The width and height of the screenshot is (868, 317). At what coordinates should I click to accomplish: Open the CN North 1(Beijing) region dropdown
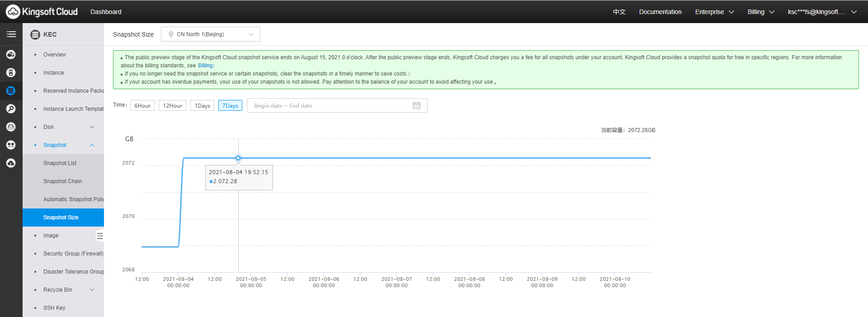pos(210,34)
